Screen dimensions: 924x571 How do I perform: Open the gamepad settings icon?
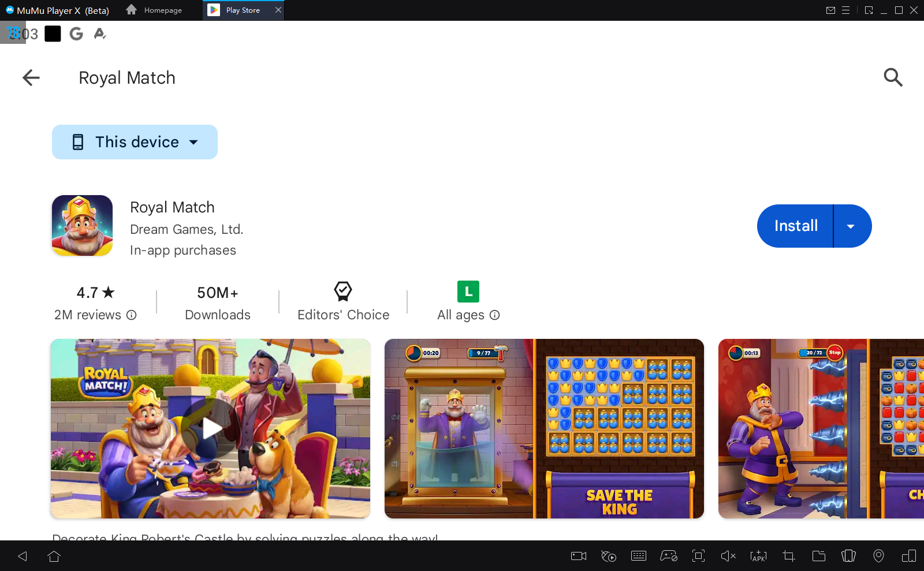669,556
